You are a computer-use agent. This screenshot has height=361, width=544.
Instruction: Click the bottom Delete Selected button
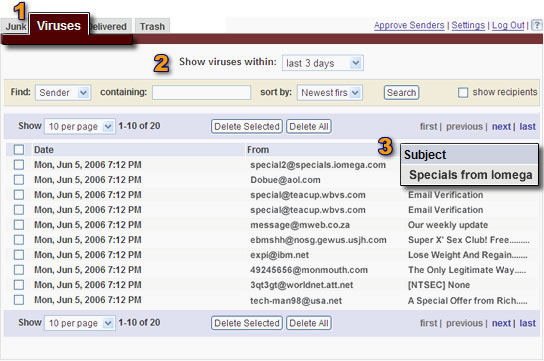point(247,323)
